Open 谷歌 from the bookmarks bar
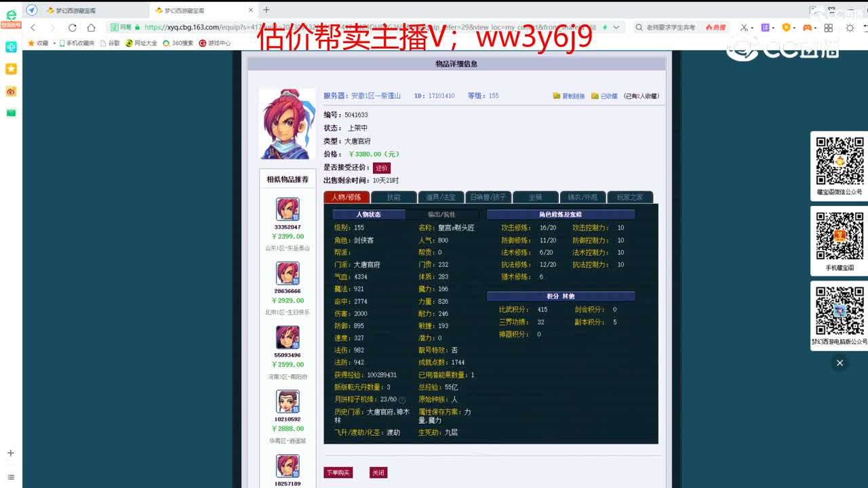Viewport: 868px width, 488px height. [112, 42]
